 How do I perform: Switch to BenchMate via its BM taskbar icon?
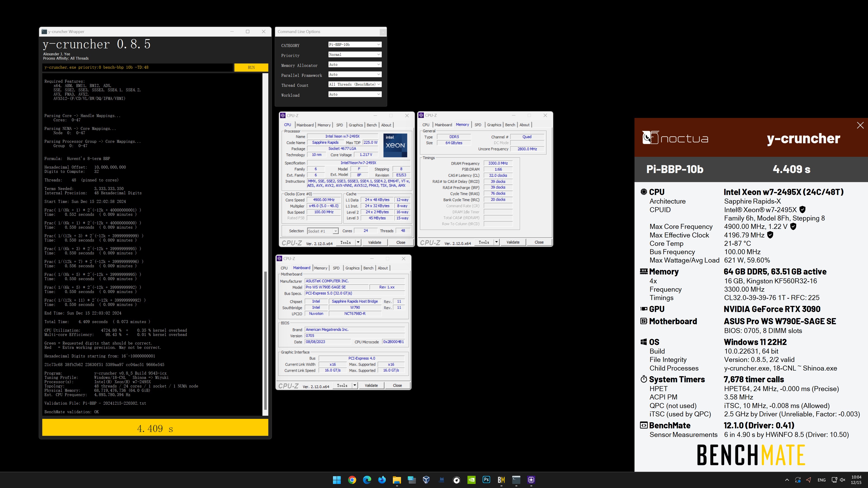click(501, 480)
